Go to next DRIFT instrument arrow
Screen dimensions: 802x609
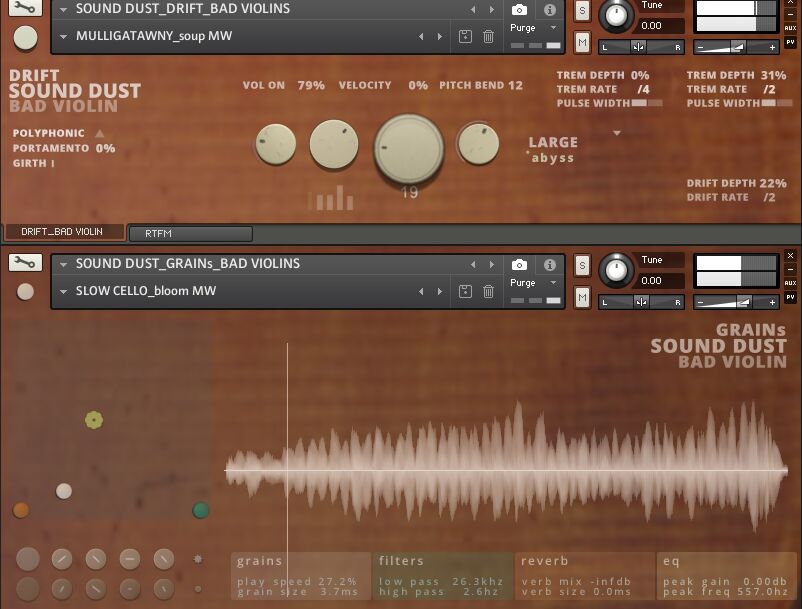tap(492, 9)
